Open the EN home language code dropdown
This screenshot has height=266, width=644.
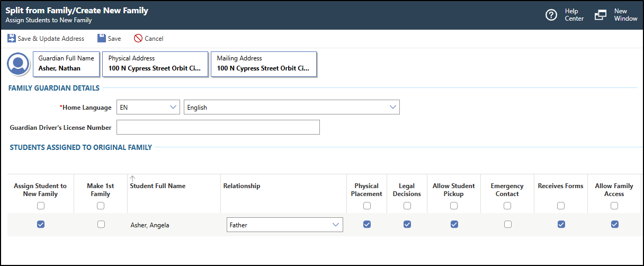click(x=148, y=107)
